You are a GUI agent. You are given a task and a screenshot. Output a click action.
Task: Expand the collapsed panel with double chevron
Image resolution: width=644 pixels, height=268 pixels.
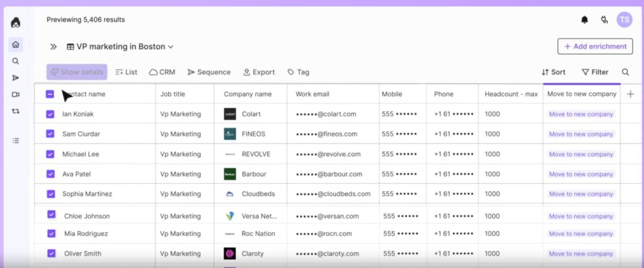[x=53, y=47]
